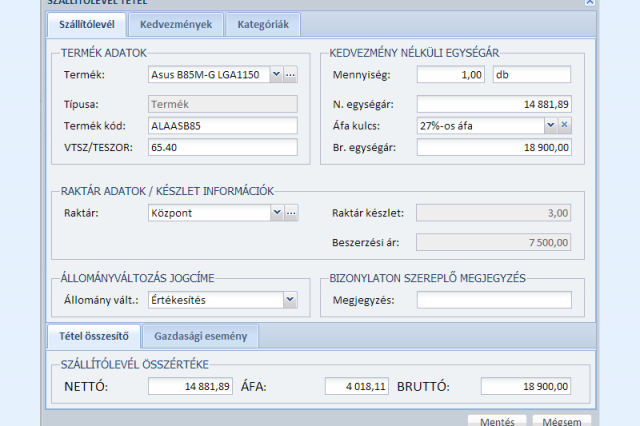Click the disabled Típusa field

[x=223, y=104]
